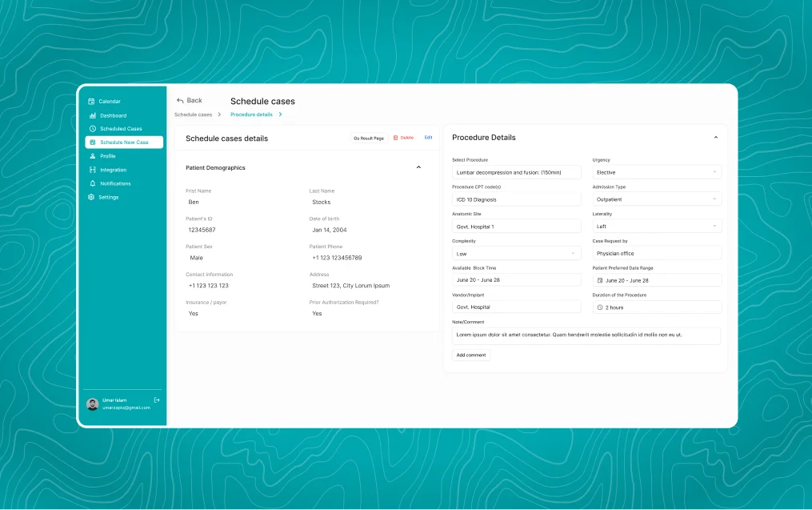Click the Schedule New Case icon

[x=93, y=142]
